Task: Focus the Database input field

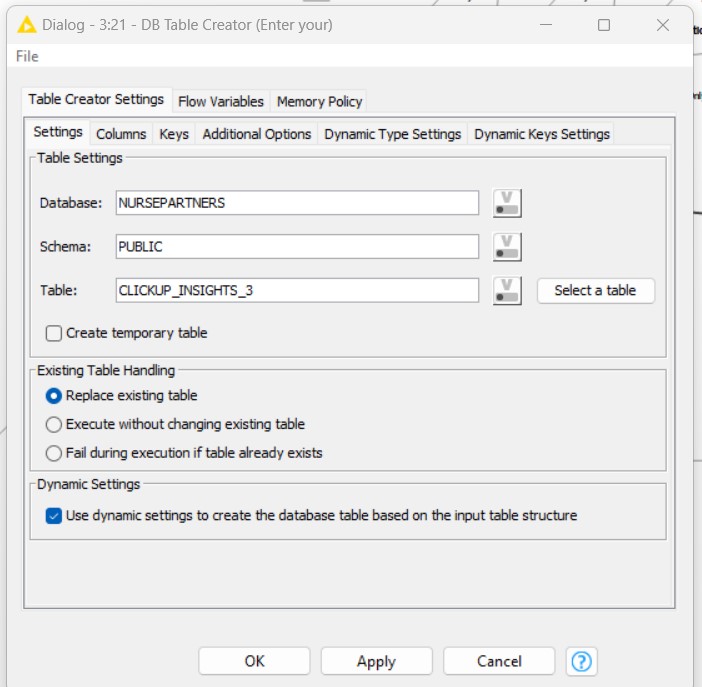Action: pos(297,203)
